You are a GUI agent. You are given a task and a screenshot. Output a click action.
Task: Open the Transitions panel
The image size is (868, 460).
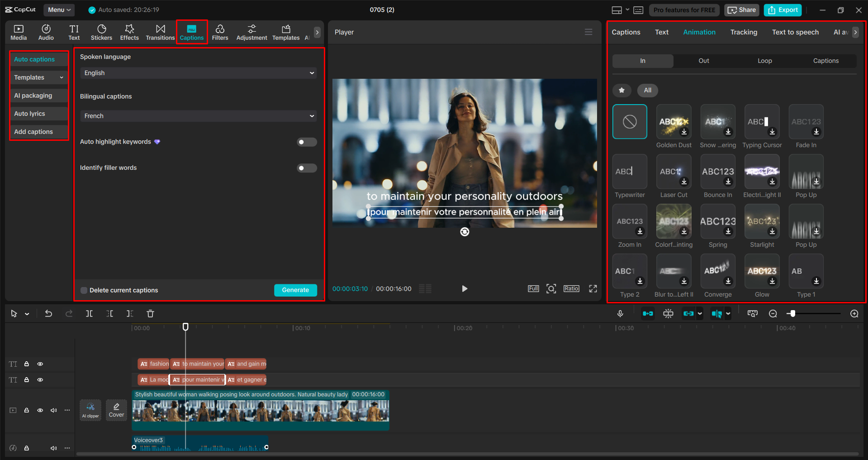pos(160,32)
